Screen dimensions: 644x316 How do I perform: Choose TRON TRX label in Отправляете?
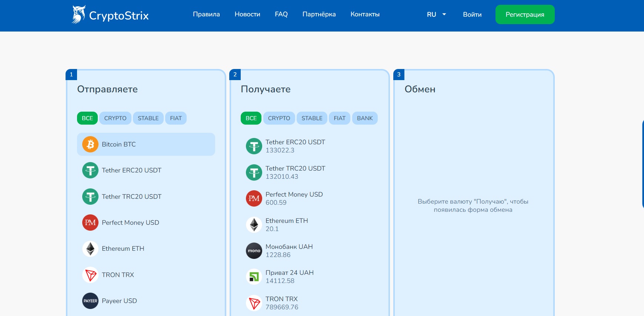point(118,275)
